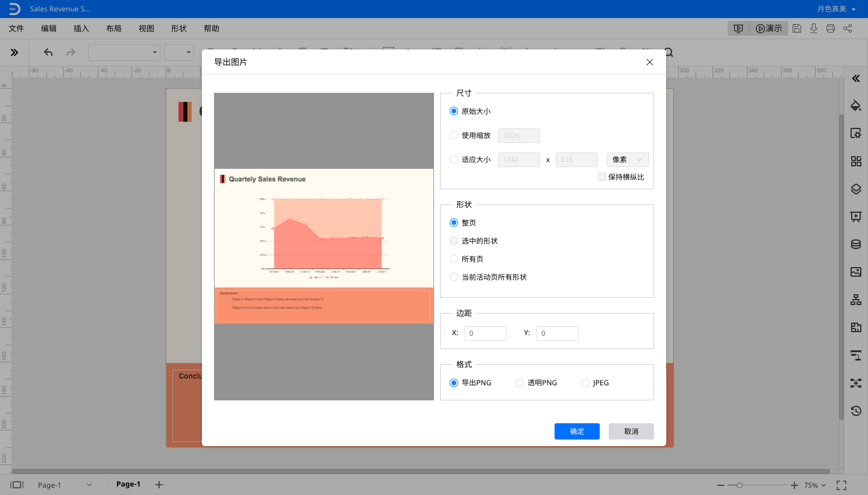Open the 文件 menu
The height and width of the screenshot is (495, 868).
[16, 28]
